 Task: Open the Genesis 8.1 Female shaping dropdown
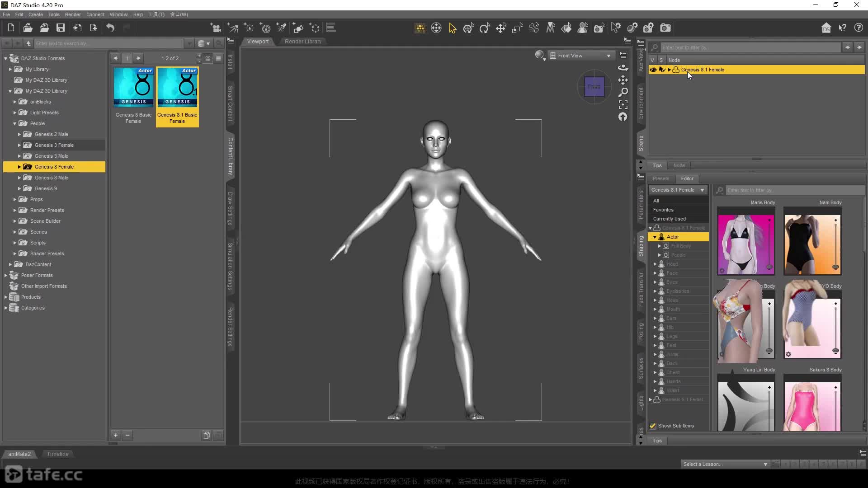point(678,190)
